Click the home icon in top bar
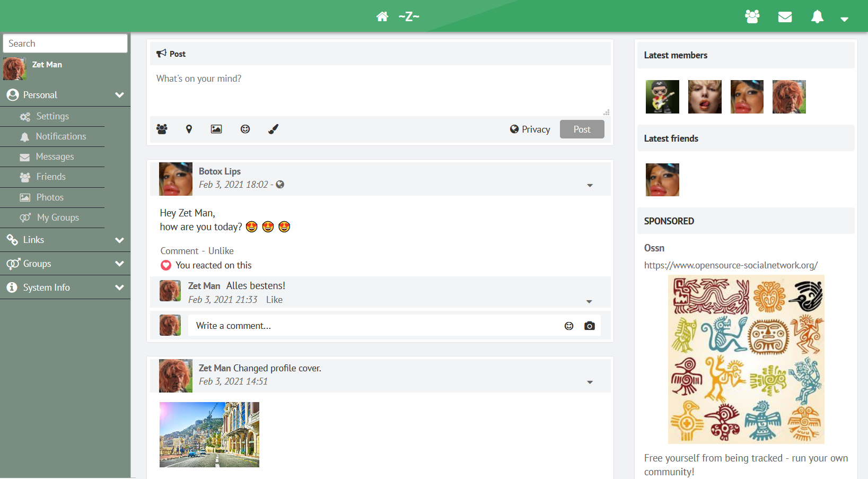This screenshot has height=479, width=868. [x=382, y=16]
